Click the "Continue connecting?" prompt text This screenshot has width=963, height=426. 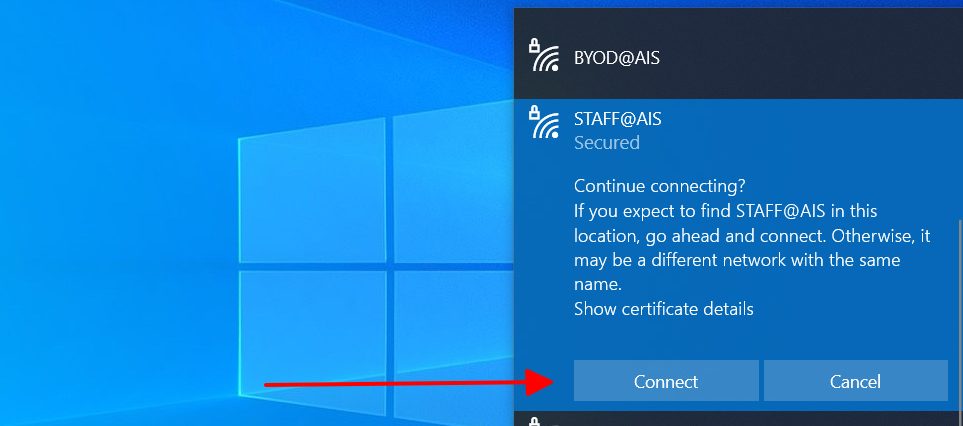pos(660,186)
